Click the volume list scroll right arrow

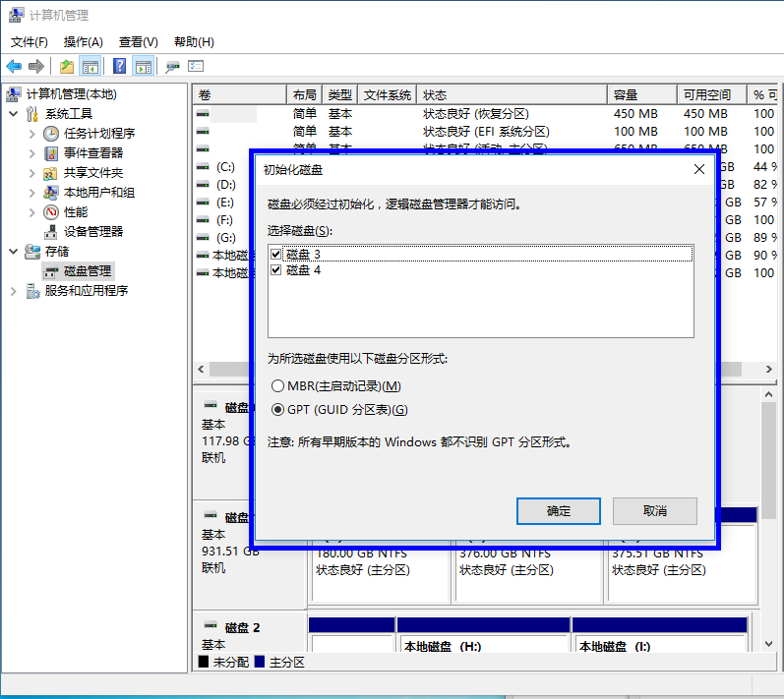(768, 370)
